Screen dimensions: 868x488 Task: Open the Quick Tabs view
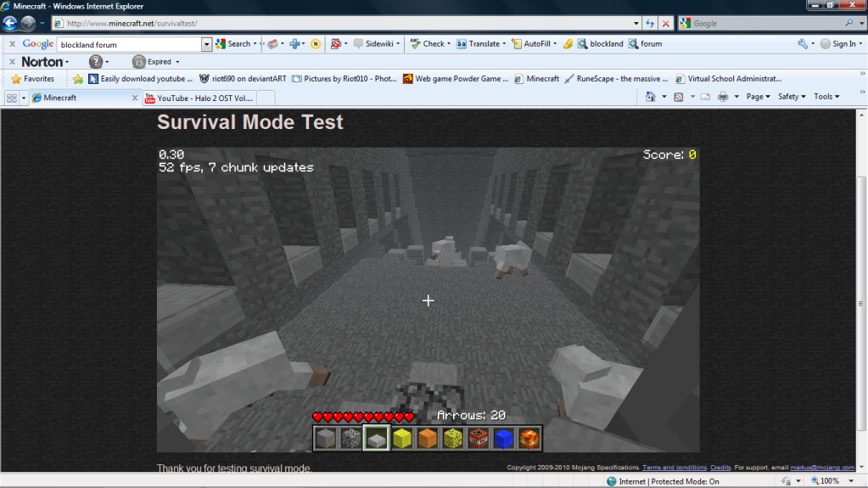[x=12, y=98]
